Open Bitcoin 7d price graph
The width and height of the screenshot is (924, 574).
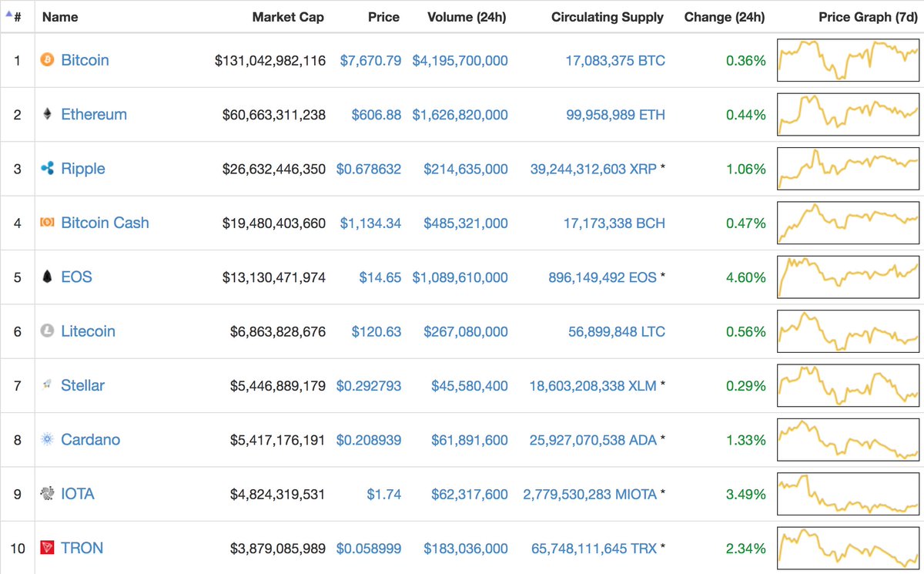click(x=849, y=60)
